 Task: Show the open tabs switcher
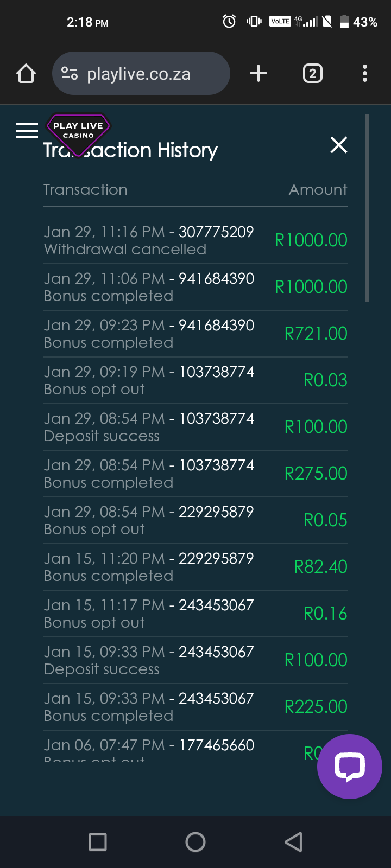(312, 74)
